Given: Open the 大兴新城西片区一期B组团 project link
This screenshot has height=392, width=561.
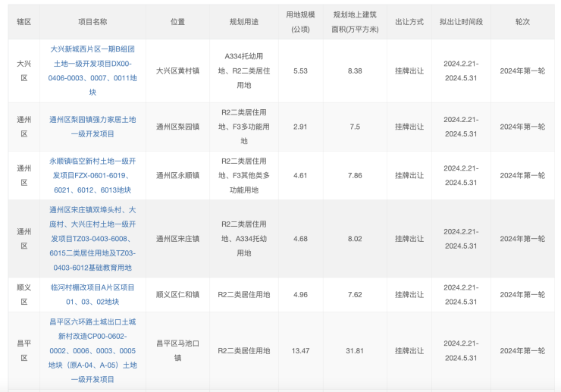Looking at the screenshot, I should pyautogui.click(x=92, y=70).
